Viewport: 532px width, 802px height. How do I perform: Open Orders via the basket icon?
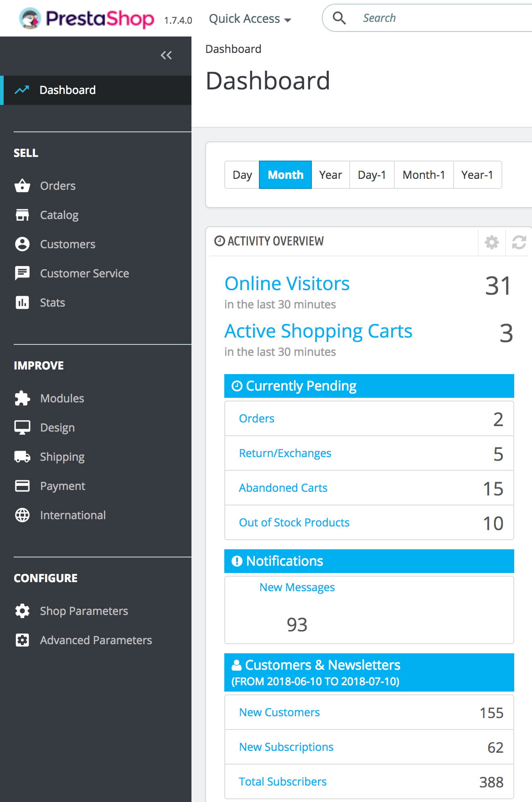[22, 186]
